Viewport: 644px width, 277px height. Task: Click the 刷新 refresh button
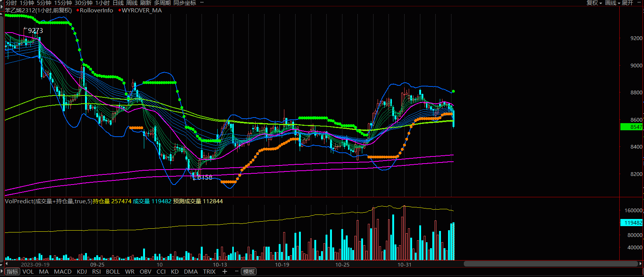pyautogui.click(x=146, y=3)
